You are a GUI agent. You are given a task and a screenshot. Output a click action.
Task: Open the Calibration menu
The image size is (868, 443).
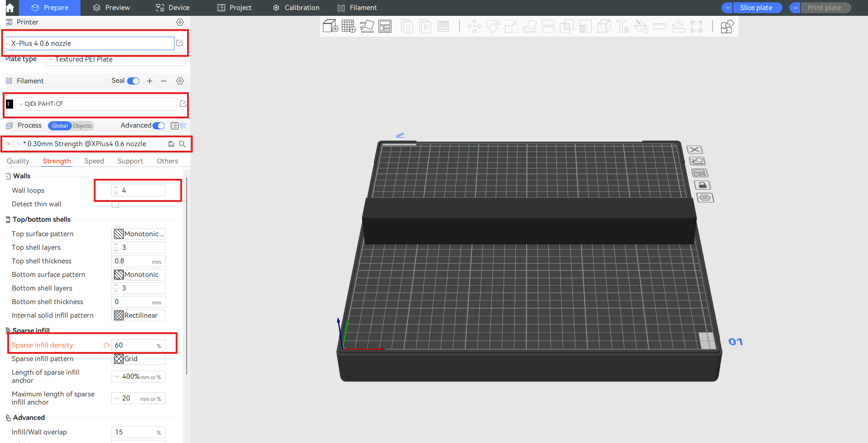point(296,8)
